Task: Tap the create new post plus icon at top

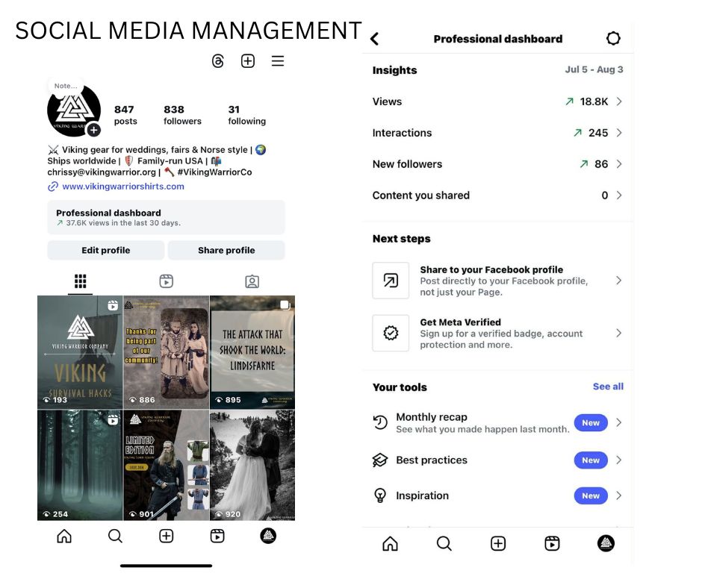Action: (248, 61)
